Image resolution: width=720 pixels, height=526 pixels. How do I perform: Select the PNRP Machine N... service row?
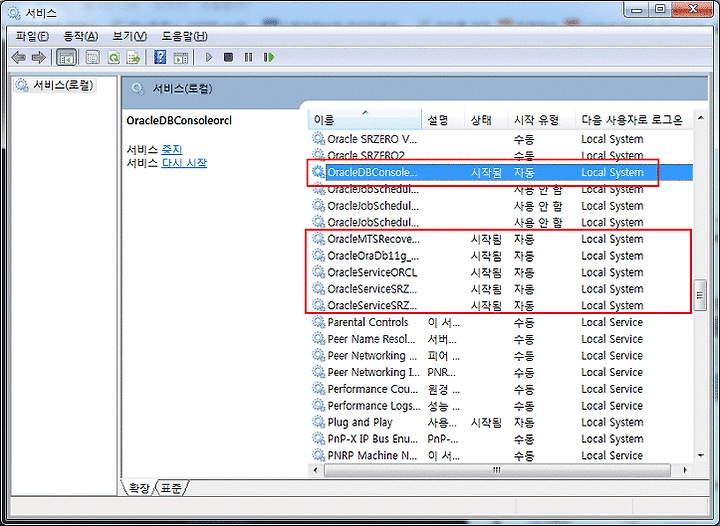click(x=501, y=455)
